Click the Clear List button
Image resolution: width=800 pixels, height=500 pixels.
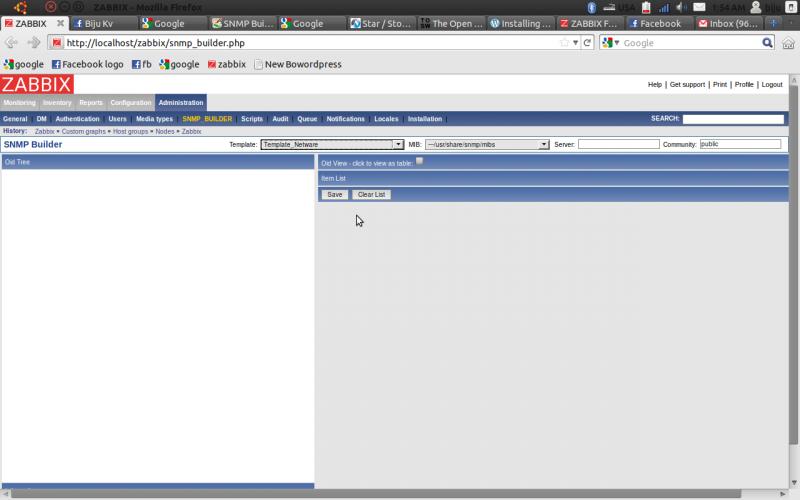click(371, 194)
